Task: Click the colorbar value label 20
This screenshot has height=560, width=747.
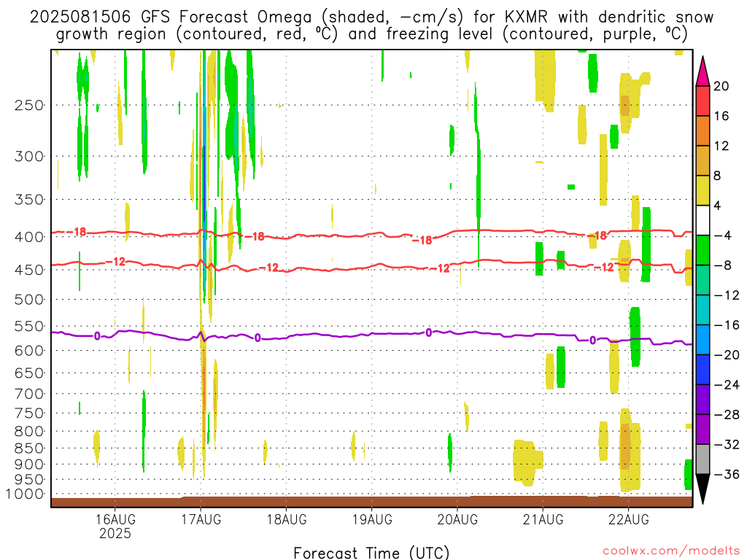Action: click(x=721, y=86)
